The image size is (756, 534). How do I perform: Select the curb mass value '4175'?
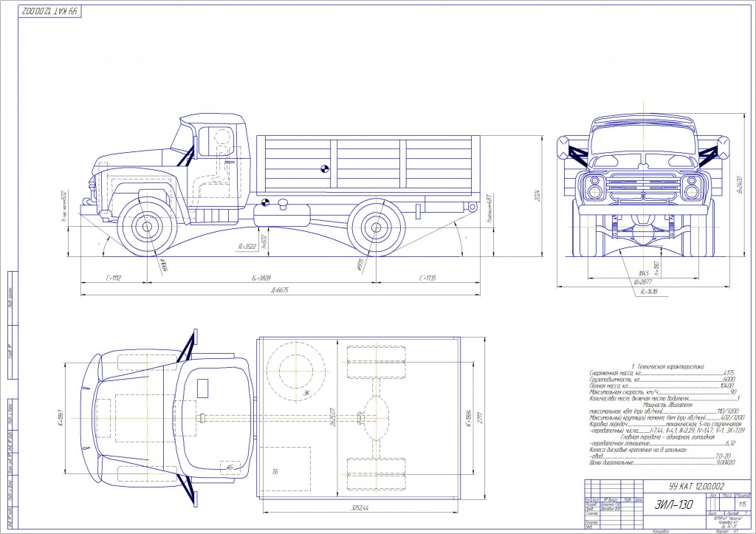(728, 374)
